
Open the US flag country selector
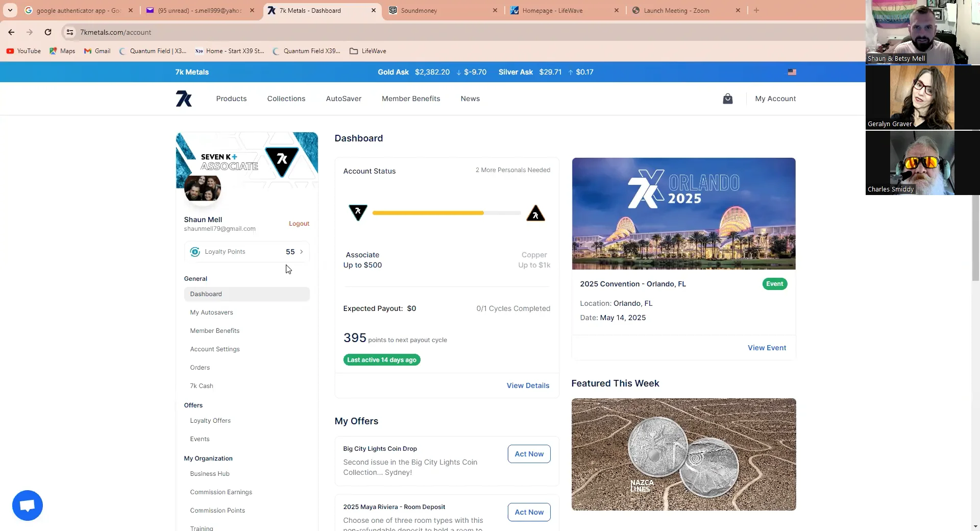[793, 72]
